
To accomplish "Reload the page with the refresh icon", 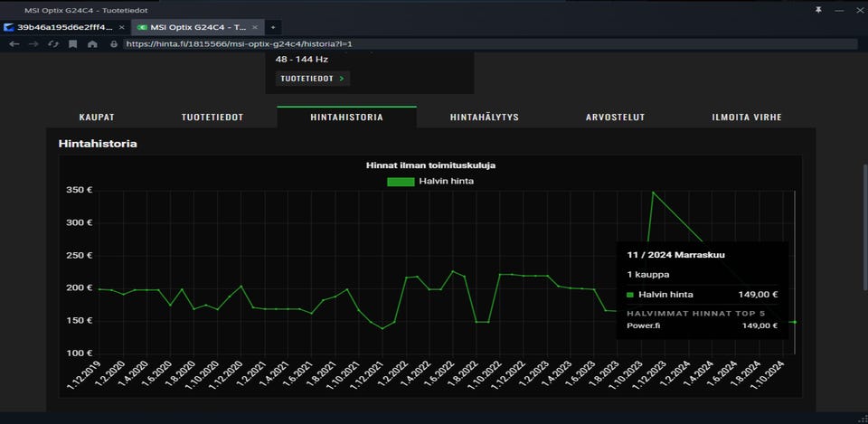I will [52, 43].
